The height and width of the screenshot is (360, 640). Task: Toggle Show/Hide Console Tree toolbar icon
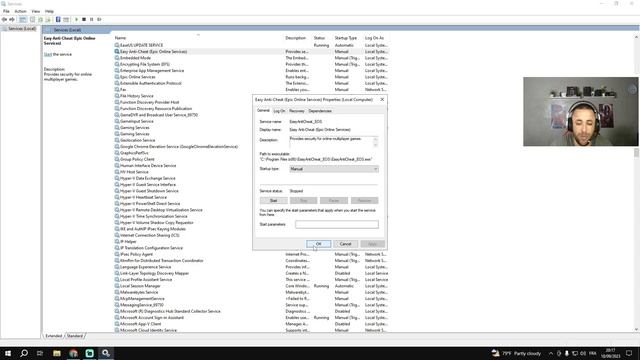click(23, 19)
